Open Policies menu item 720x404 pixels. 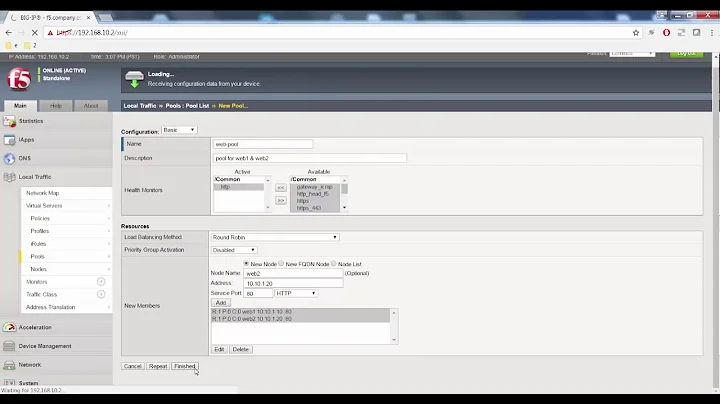[x=40, y=219]
